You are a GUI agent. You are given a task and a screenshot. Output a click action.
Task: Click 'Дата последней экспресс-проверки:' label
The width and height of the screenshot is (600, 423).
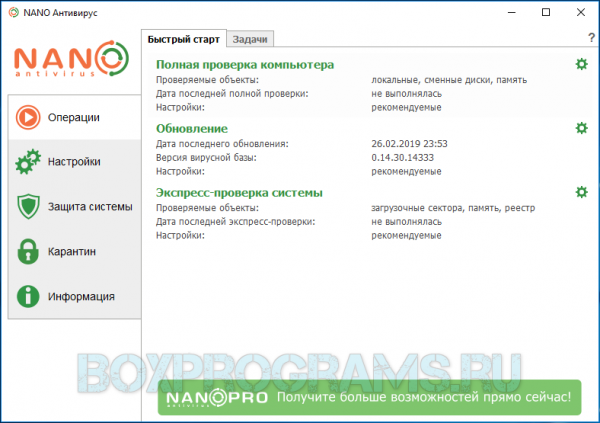point(235,222)
